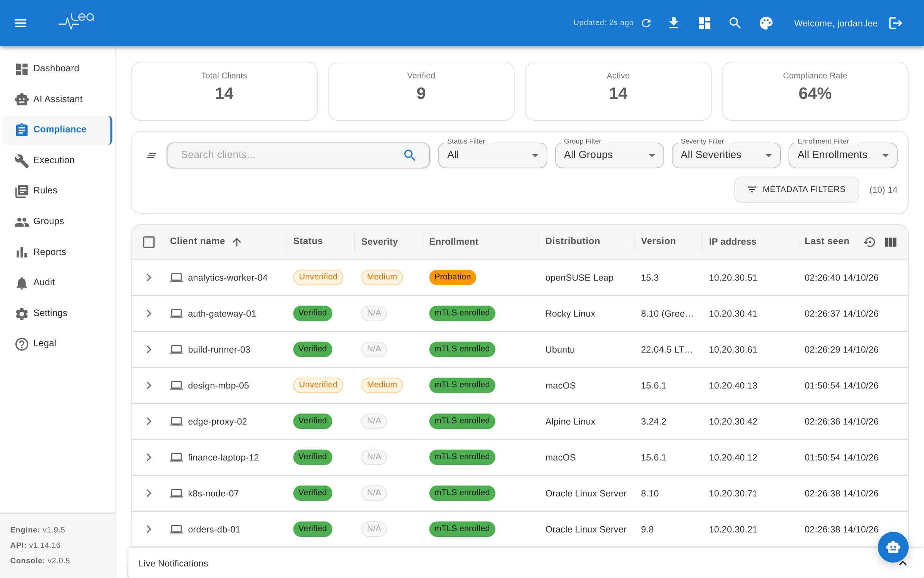The image size is (924, 578).
Task: Click the Verified count card
Action: tap(421, 91)
